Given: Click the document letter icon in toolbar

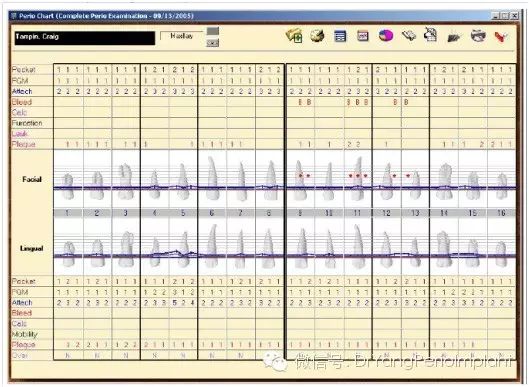Looking at the screenshot, I should pyautogui.click(x=431, y=35).
